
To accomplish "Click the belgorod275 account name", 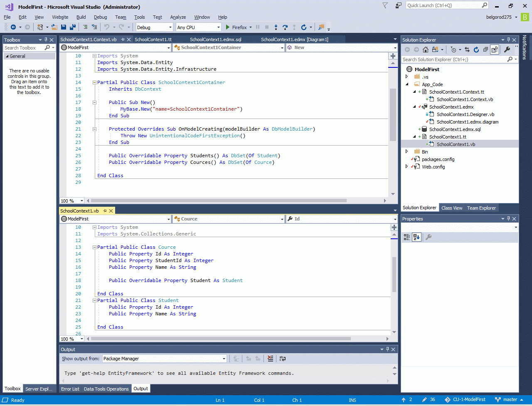I will coord(499,17).
